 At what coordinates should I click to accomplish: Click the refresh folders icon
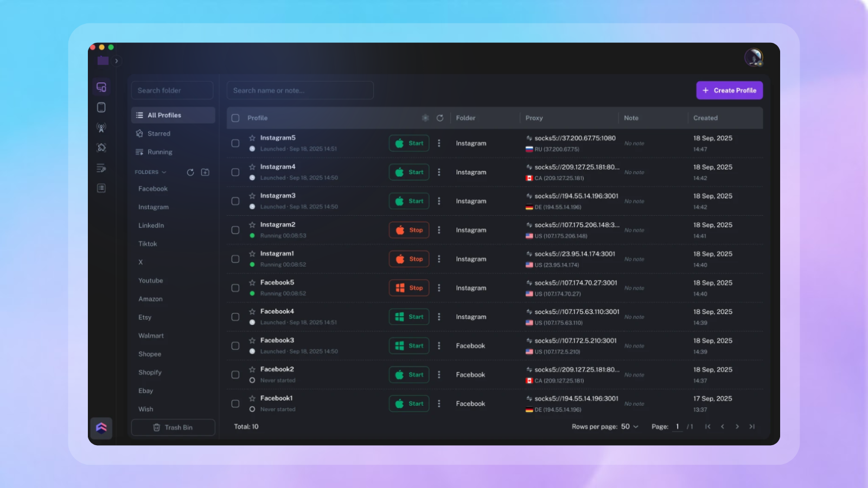tap(190, 172)
